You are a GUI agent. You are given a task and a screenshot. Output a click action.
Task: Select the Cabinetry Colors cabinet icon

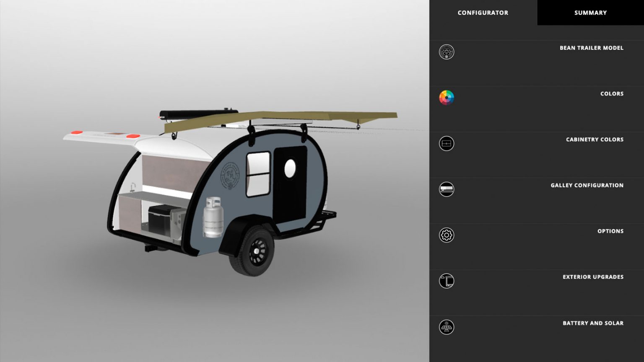tap(447, 143)
